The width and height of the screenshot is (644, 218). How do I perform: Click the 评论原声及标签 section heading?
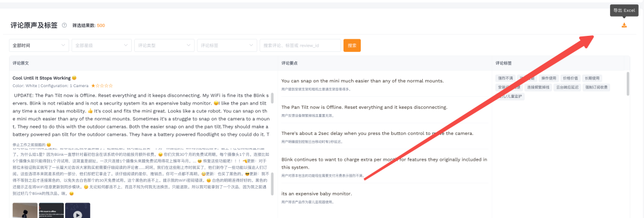coord(34,26)
